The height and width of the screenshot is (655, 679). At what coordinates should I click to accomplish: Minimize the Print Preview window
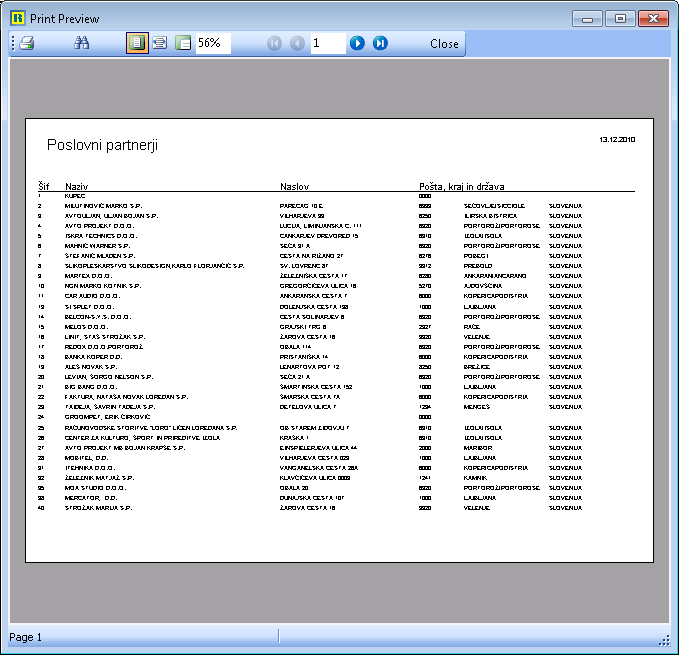587,19
